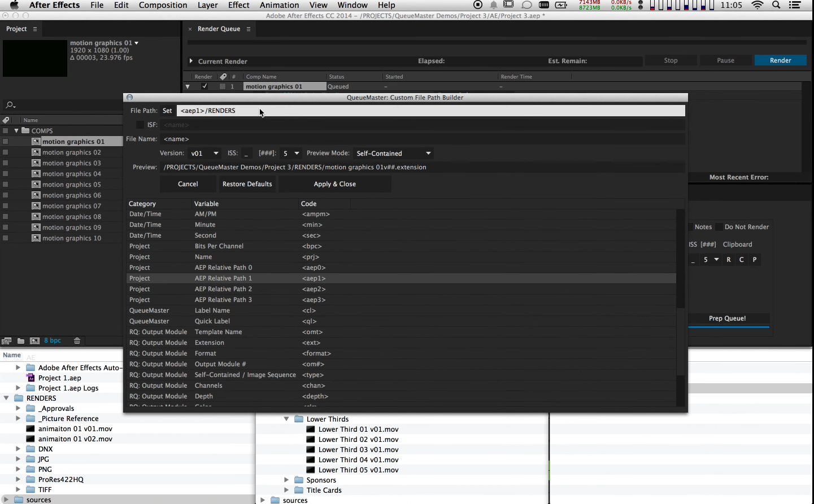
Task: Toggle the Render checkbox for motion graphics 01
Action: [x=204, y=86]
